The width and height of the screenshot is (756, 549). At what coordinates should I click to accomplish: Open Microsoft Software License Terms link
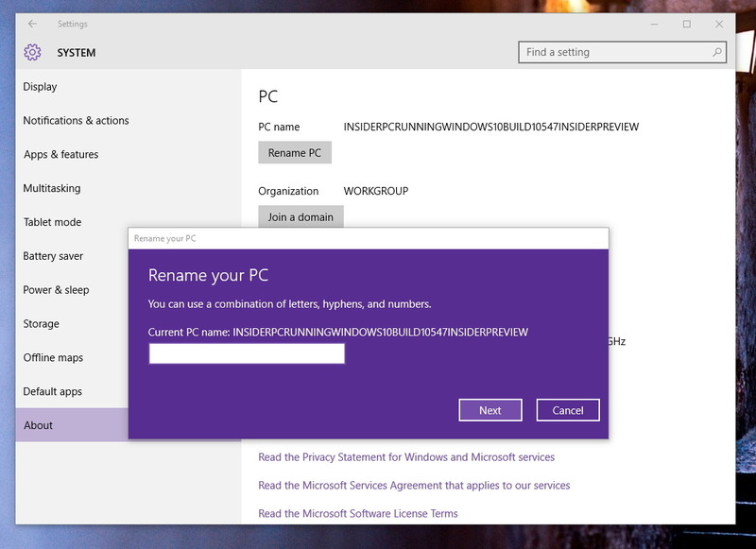(x=358, y=513)
